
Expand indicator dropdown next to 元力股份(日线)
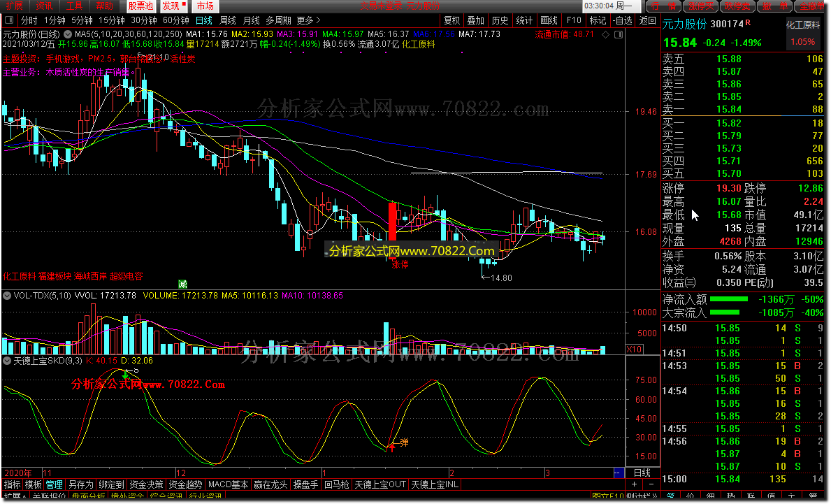(68, 34)
